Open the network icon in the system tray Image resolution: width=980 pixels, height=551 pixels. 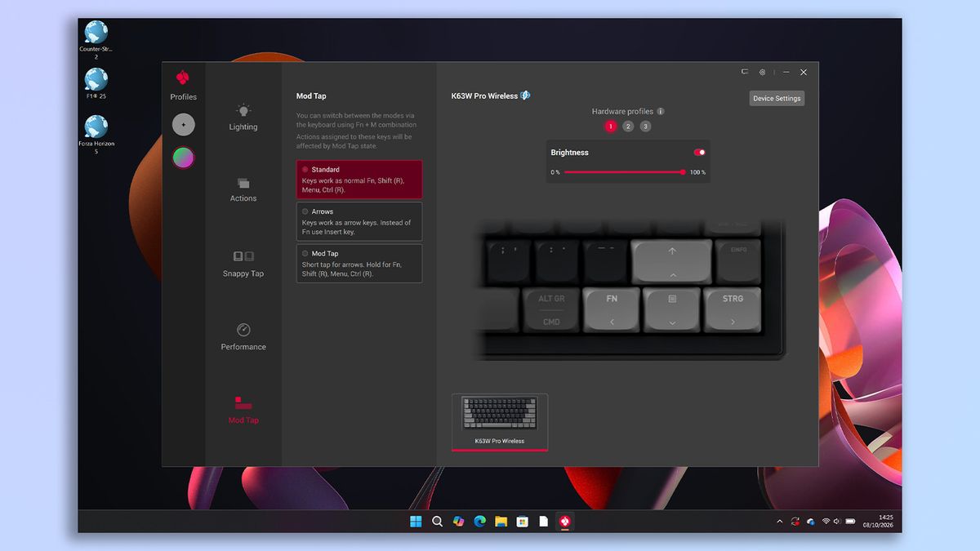tap(826, 522)
